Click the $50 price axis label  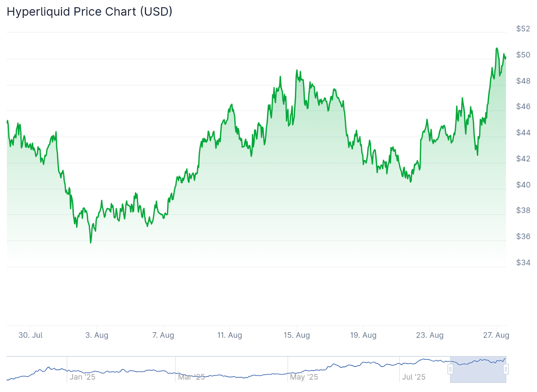click(x=523, y=55)
